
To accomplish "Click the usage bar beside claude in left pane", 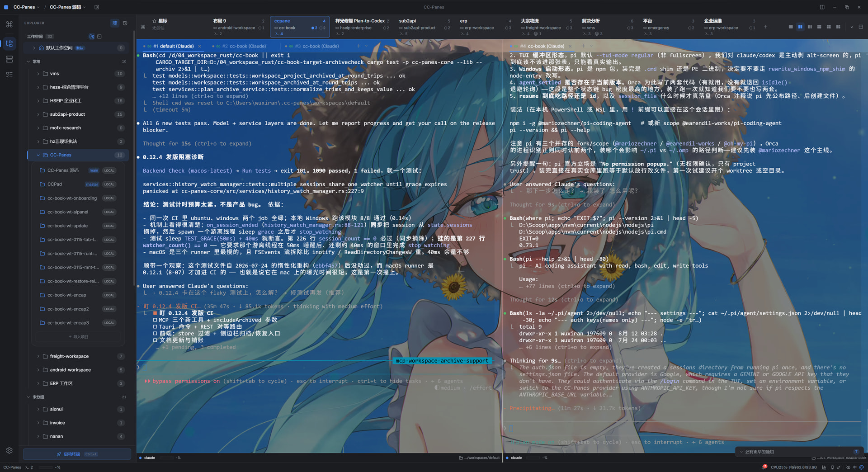I will pyautogui.click(x=167, y=458).
